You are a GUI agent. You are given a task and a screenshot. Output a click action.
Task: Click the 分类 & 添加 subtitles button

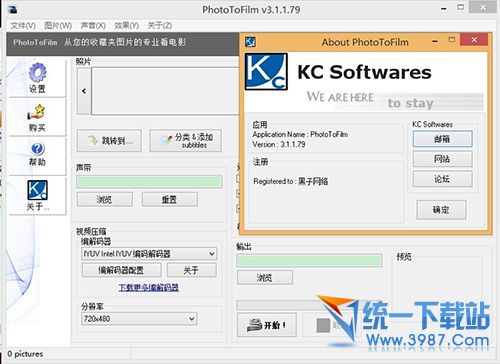tap(186, 141)
